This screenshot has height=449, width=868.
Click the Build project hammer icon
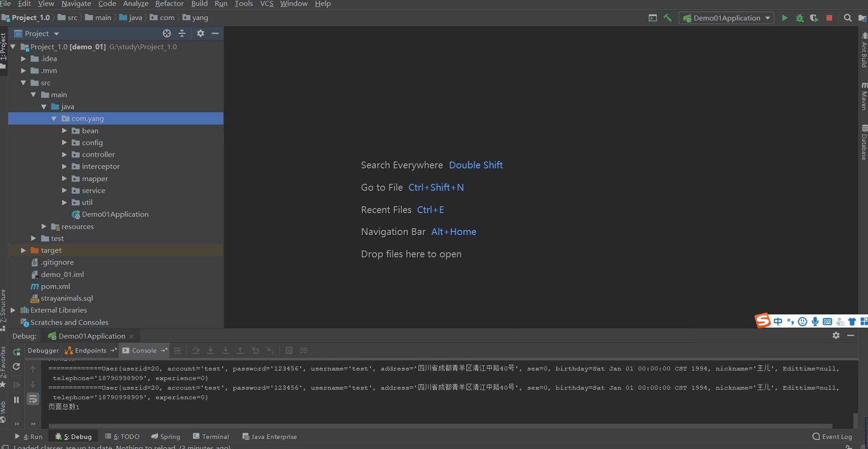click(x=668, y=18)
